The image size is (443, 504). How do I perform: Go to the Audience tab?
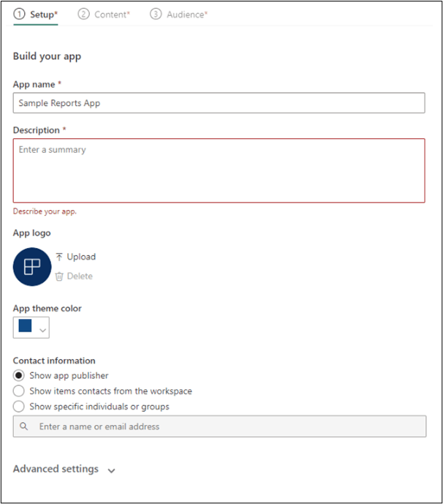[185, 15]
